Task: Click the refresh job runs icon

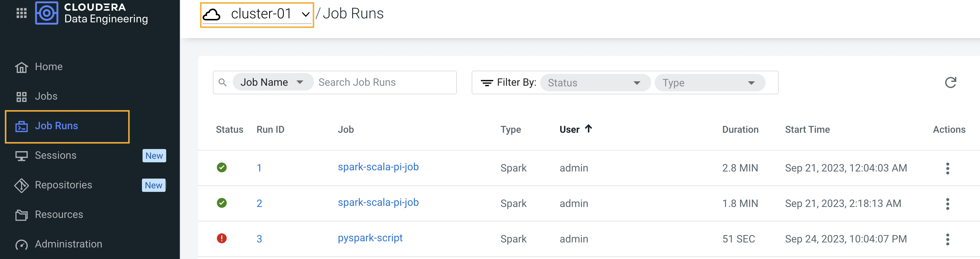Action: (950, 82)
